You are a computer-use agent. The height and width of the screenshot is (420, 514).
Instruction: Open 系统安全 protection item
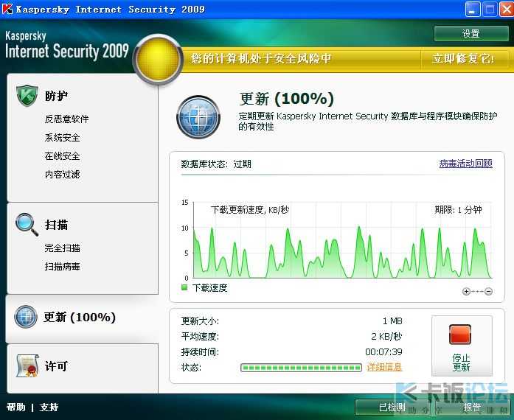click(62, 138)
